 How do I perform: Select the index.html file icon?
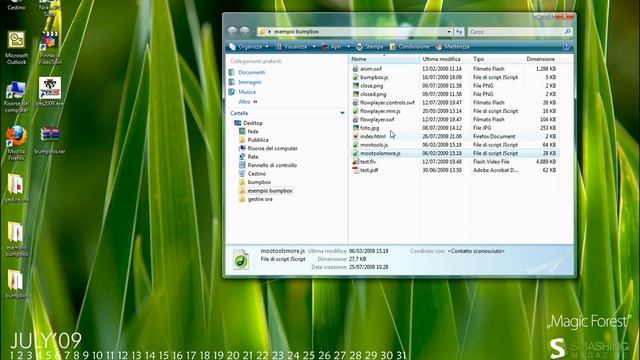click(x=356, y=136)
